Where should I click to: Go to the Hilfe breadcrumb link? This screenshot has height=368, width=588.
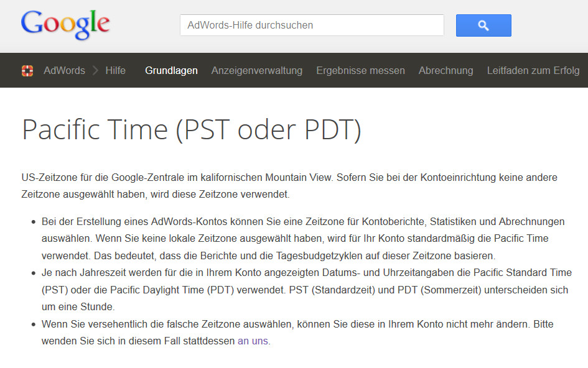pyautogui.click(x=116, y=70)
